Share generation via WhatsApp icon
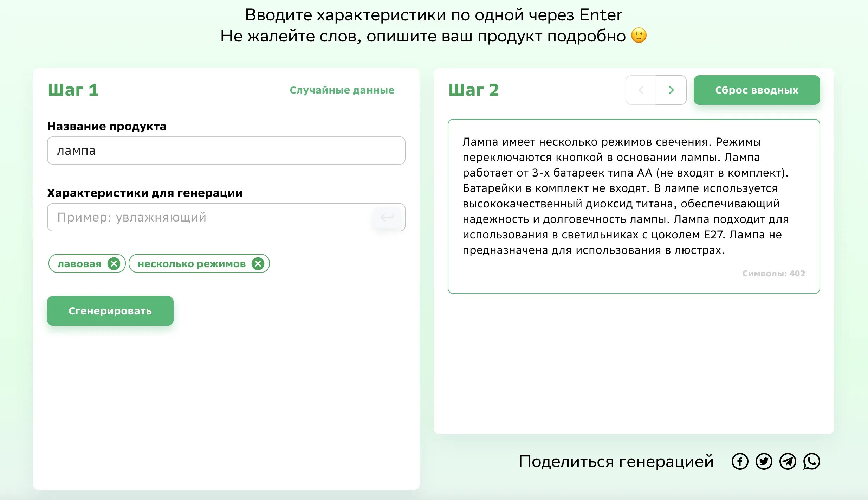Viewport: 868px width, 500px height. pos(811,461)
